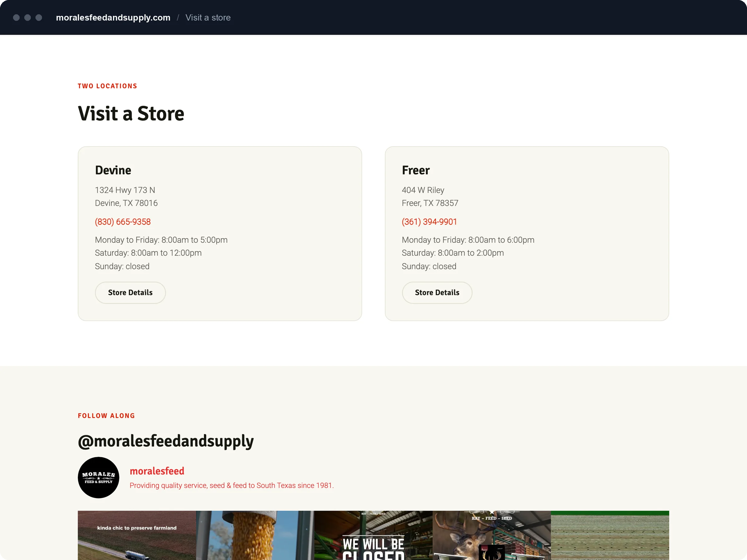The width and height of the screenshot is (747, 560).
Task: Click the '@moralesfeedandsupply' heading
Action: coord(166,441)
